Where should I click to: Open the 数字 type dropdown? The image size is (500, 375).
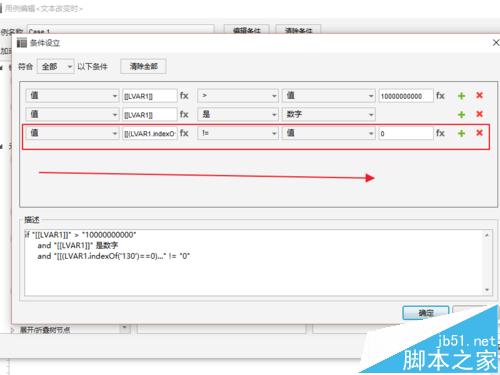point(329,115)
